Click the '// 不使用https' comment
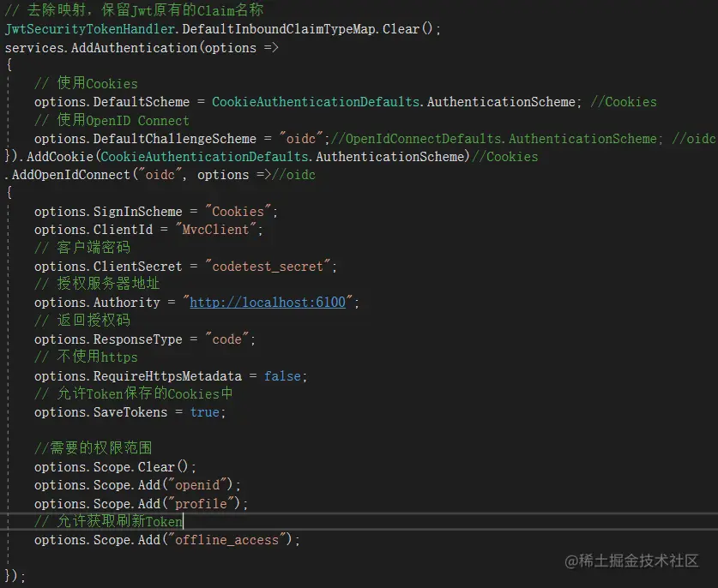The height and width of the screenshot is (588, 718). (x=86, y=357)
